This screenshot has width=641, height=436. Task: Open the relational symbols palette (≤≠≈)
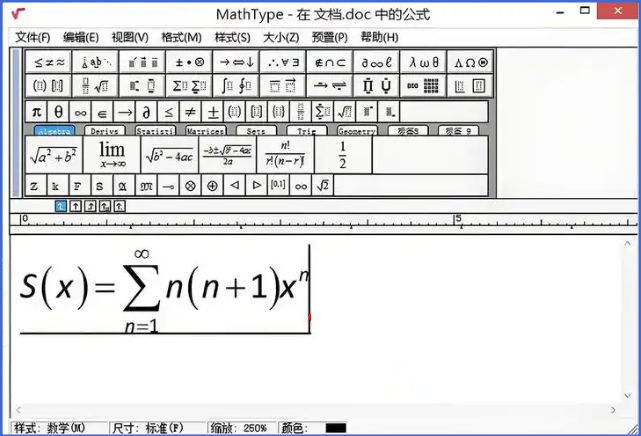49,62
